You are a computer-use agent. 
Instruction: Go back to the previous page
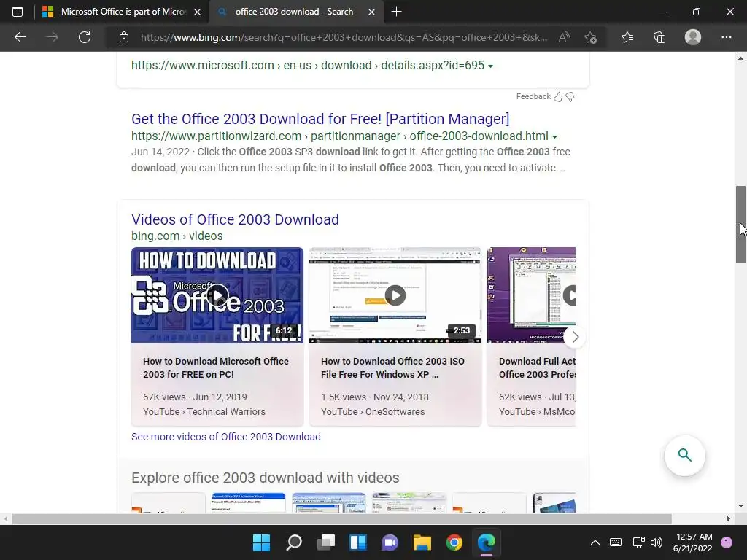pos(20,37)
